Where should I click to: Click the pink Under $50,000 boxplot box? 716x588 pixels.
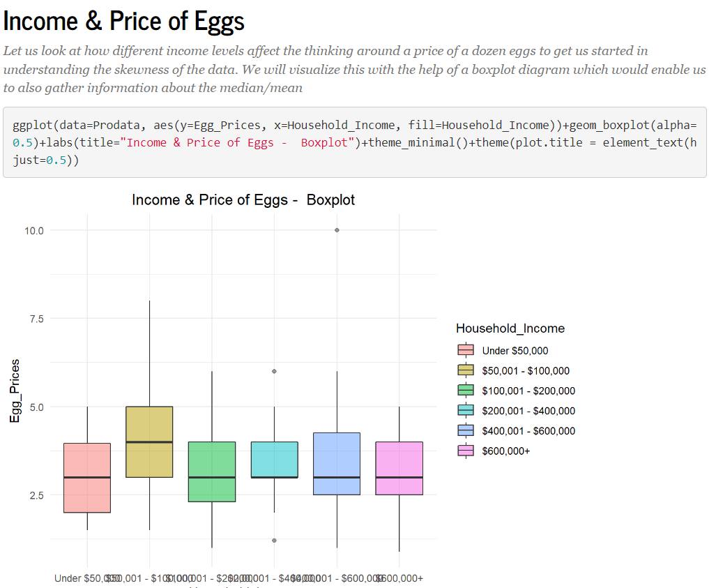point(87,478)
